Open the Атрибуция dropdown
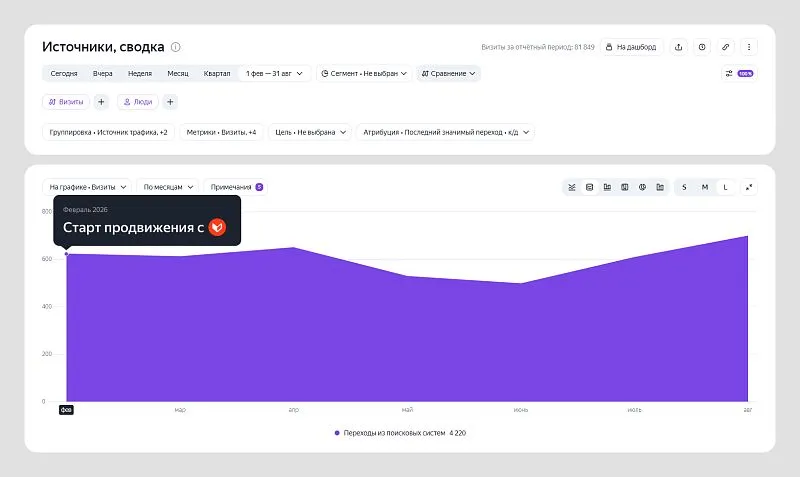Screen dimensions: 800x477 coord(445,132)
